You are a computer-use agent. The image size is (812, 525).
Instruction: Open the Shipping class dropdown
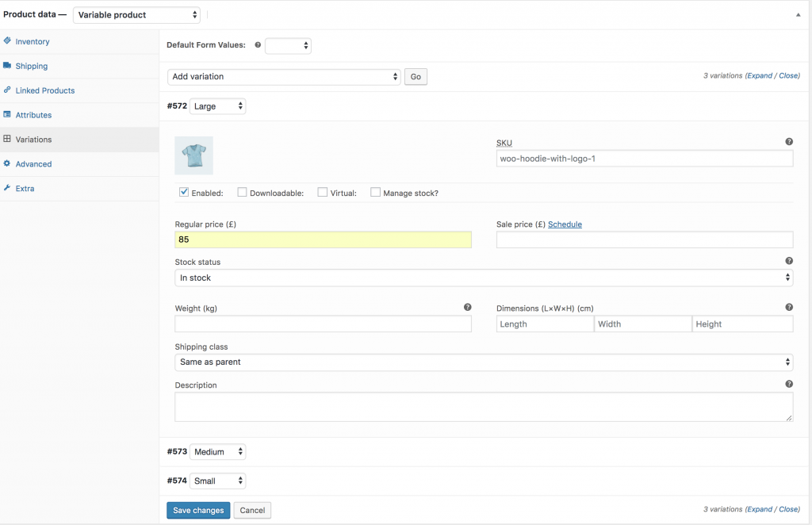tap(484, 362)
